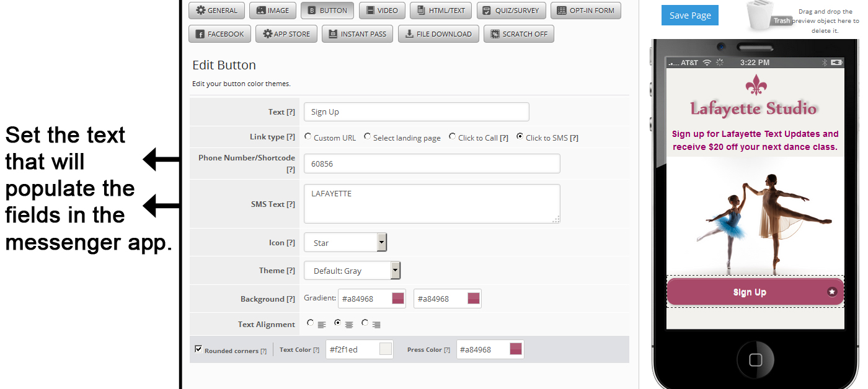Open the Image element tab

point(273,11)
